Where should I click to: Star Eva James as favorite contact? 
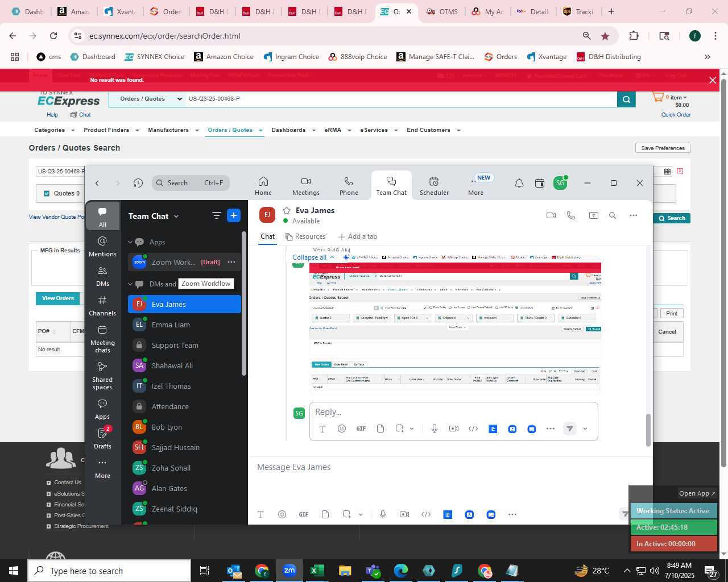pyautogui.click(x=287, y=210)
